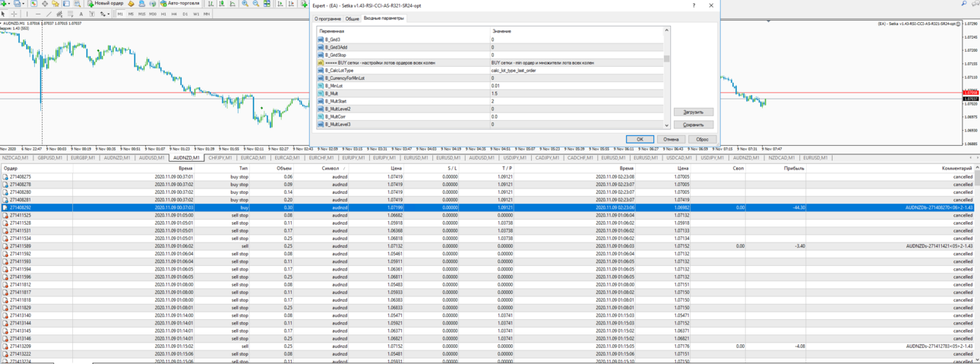
Task: Confirm dialog with OK button
Action: (640, 139)
